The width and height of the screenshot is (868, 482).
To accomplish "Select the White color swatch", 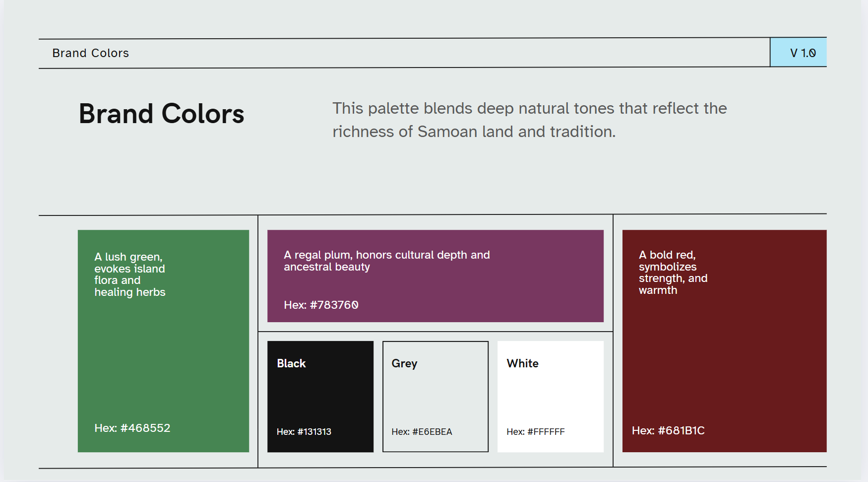I will coord(551,397).
